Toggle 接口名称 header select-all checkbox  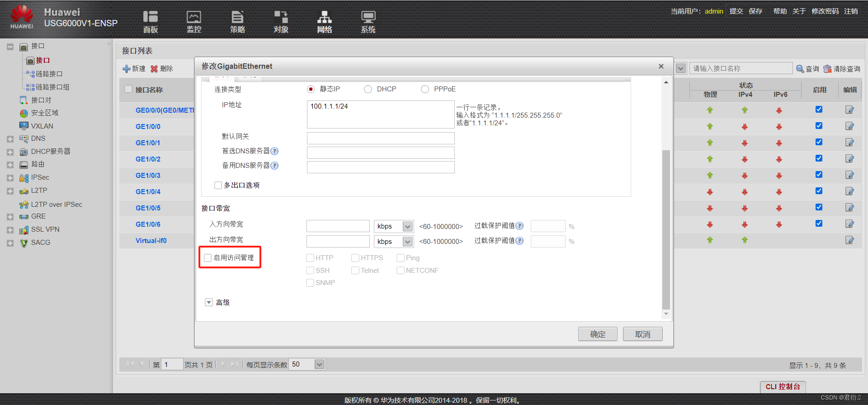click(128, 89)
